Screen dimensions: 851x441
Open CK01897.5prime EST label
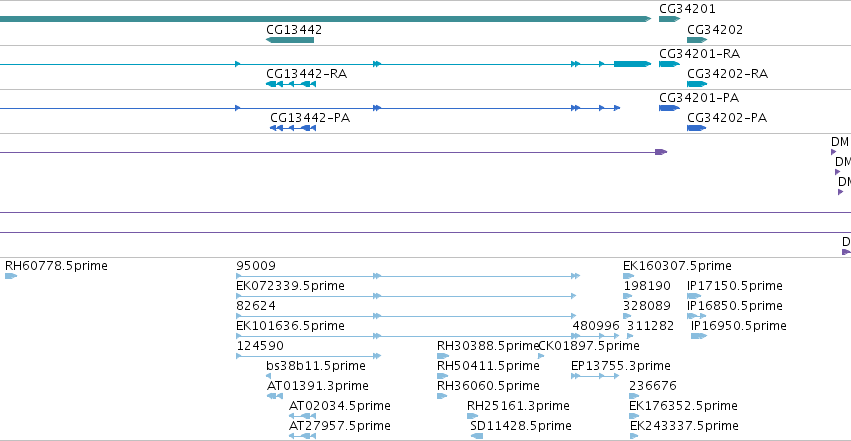point(589,346)
